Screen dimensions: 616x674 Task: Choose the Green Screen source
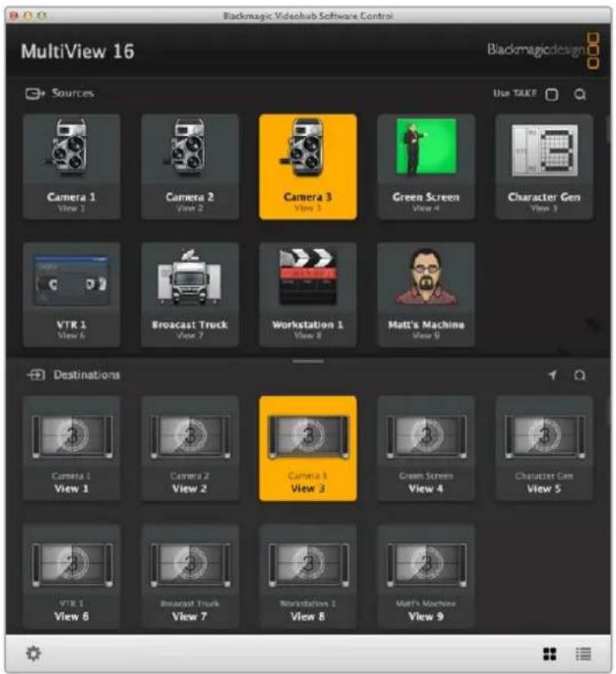[426, 167]
